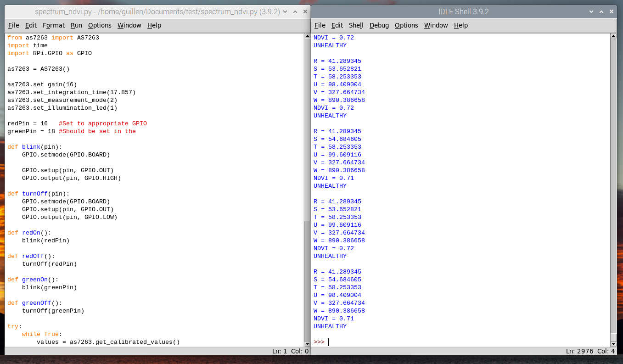
Task: Open the Shell menu
Action: coord(356,25)
